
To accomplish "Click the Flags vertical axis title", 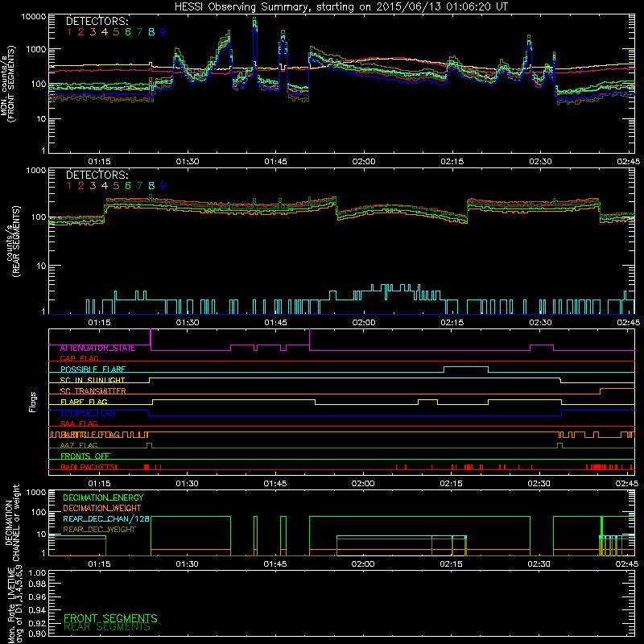I will [33, 402].
